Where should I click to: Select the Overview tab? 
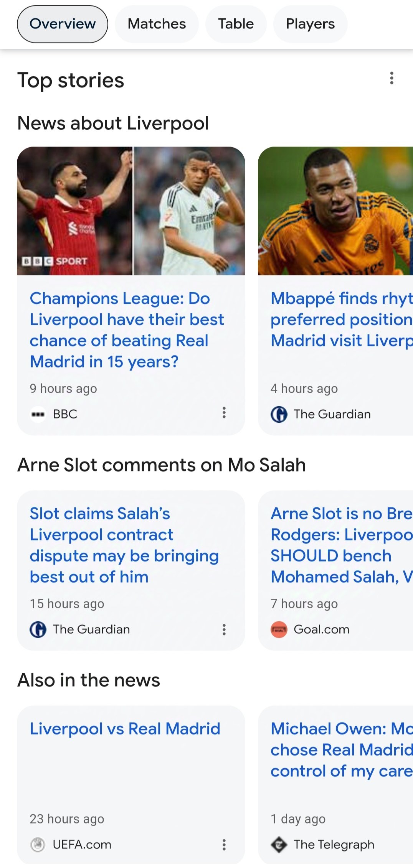click(x=63, y=24)
